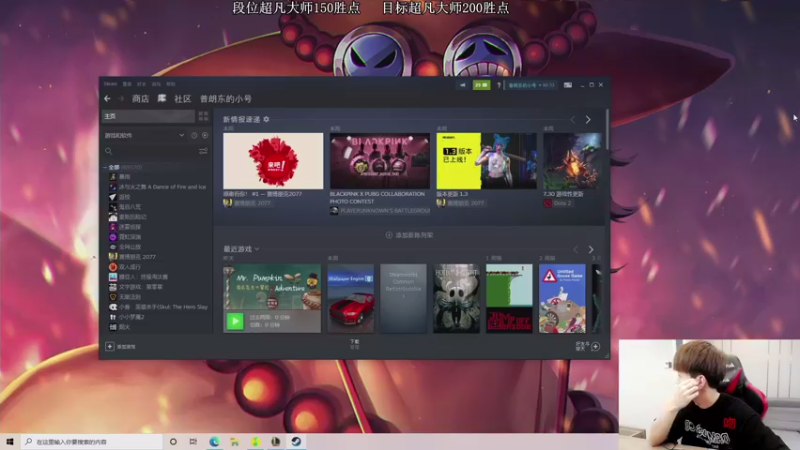Launch Microsoft Edge from taskbar
Image resolution: width=800 pixels, height=450 pixels.
point(214,442)
